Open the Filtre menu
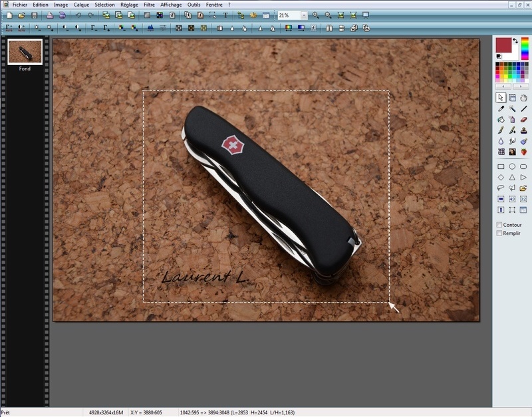The width and height of the screenshot is (532, 417). pyautogui.click(x=149, y=5)
